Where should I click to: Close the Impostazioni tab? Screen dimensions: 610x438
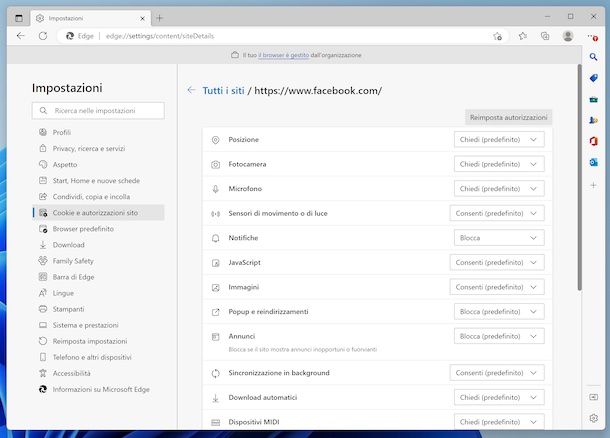(x=142, y=18)
